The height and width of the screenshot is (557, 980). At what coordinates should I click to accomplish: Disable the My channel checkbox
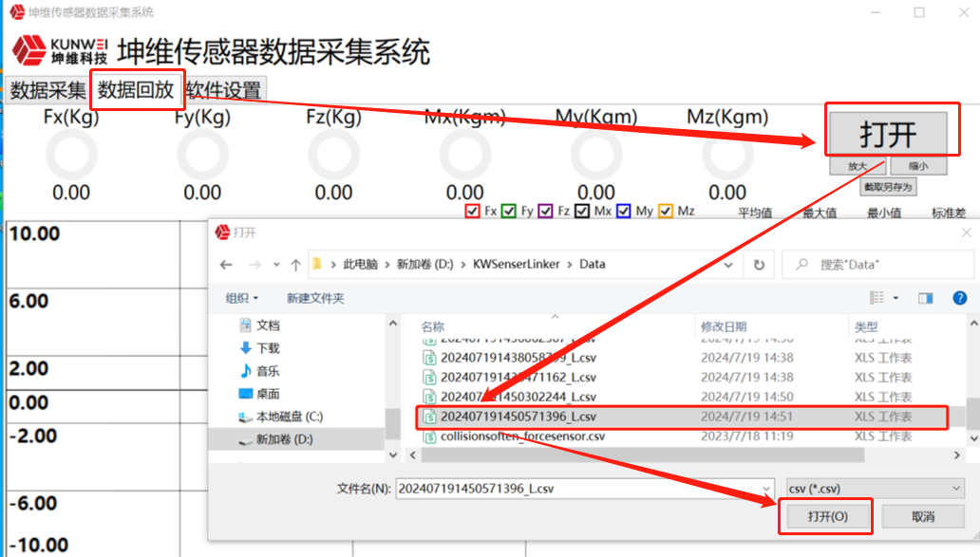623,212
